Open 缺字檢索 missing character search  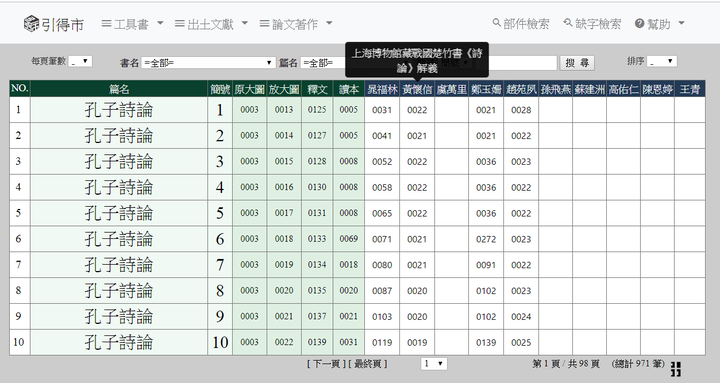[x=592, y=23]
